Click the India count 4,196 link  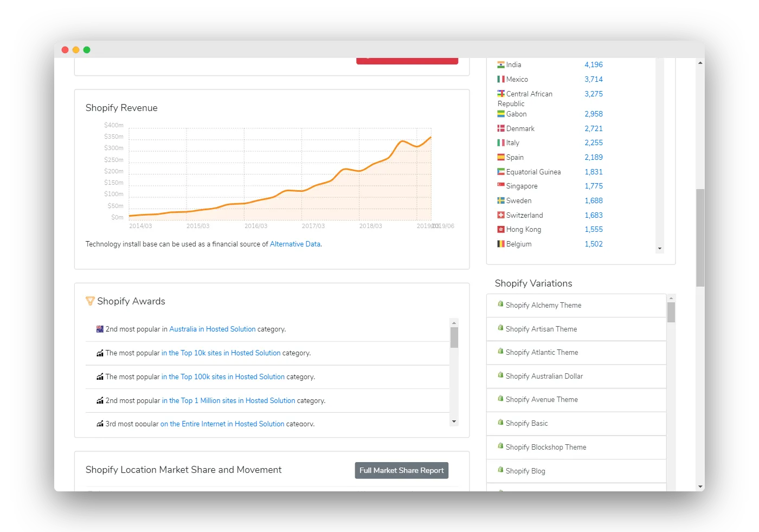coord(593,64)
